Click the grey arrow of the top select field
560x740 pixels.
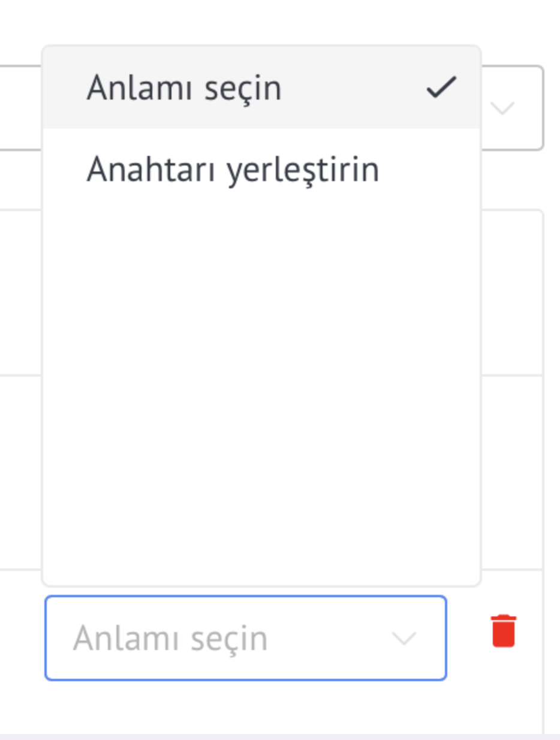tap(502, 109)
